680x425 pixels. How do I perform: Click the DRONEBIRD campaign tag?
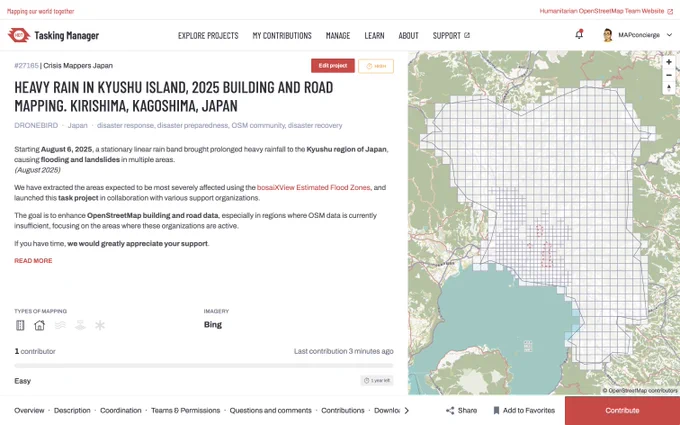tap(36, 125)
